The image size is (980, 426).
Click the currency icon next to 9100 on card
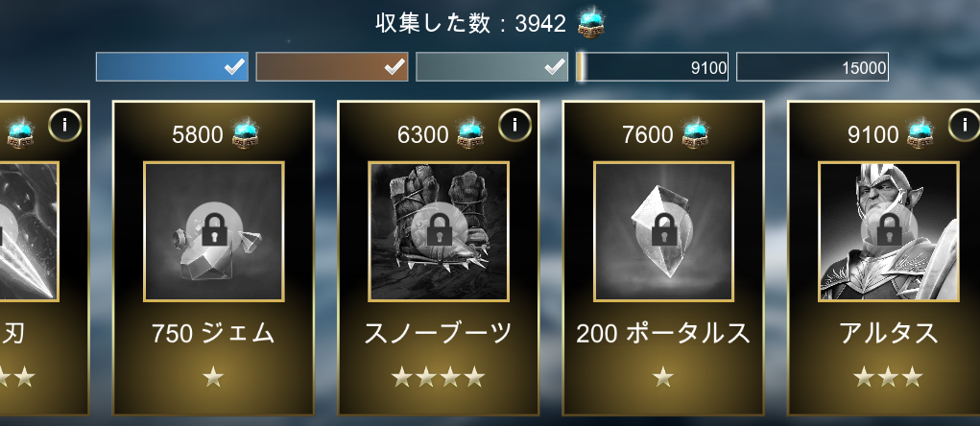[x=920, y=133]
